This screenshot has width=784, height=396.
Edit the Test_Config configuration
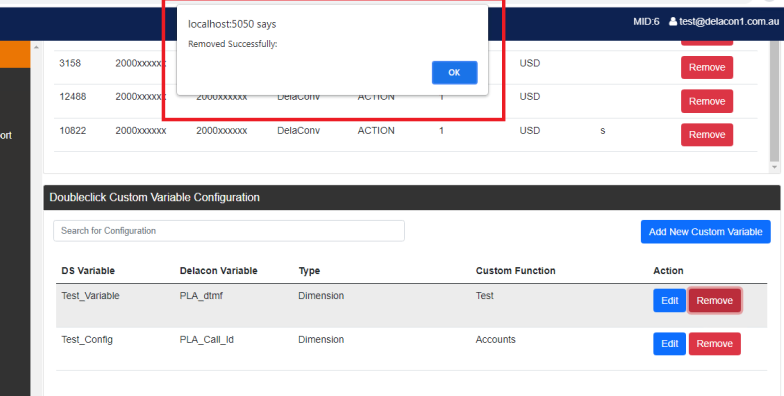click(x=669, y=344)
